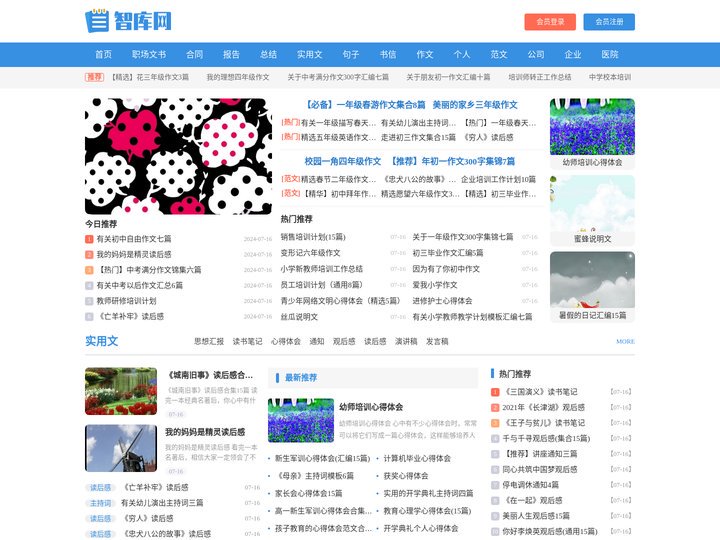This screenshot has width=720, height=540.
Task: Select the 心得体会 category tab
Action: [286, 341]
